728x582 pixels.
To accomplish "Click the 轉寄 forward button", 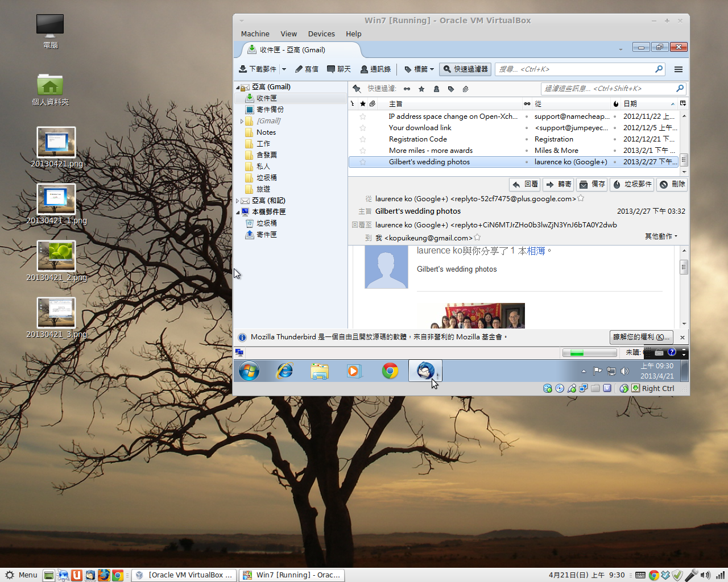I will (559, 184).
